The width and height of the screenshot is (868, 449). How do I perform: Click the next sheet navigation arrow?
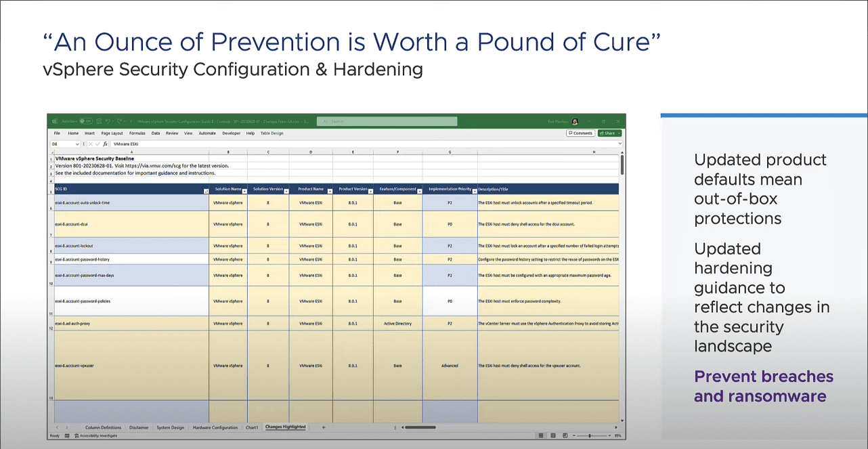(66, 427)
